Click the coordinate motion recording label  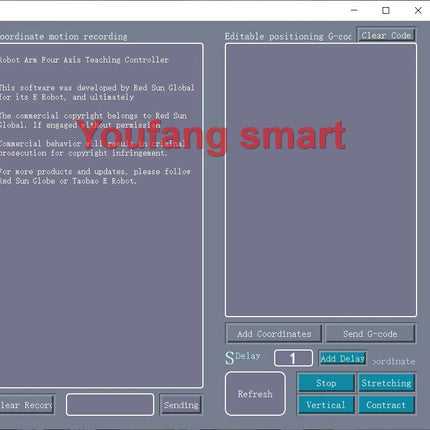64,36
